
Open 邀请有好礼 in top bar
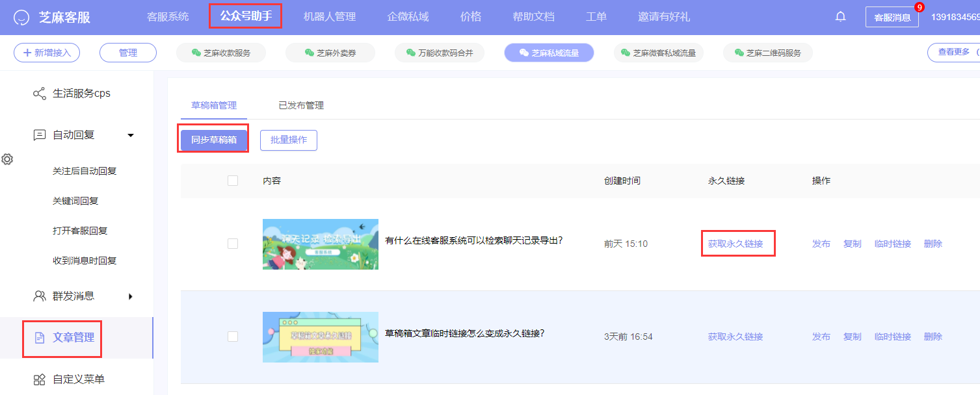[664, 17]
